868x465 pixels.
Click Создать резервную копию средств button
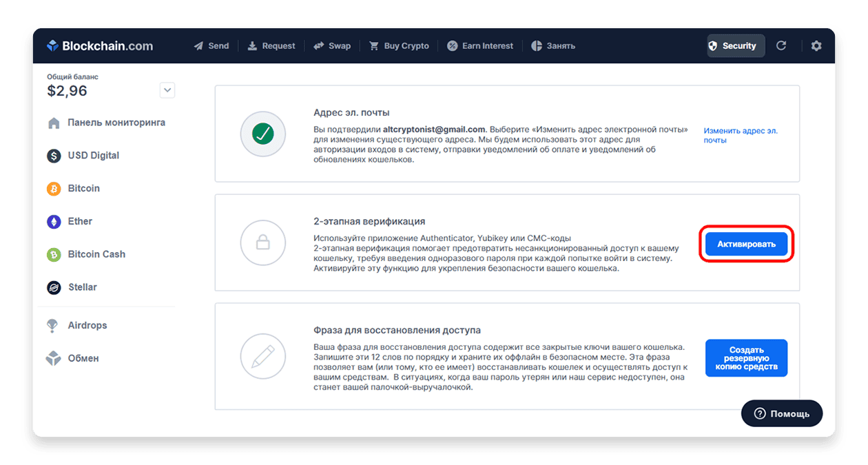click(746, 358)
